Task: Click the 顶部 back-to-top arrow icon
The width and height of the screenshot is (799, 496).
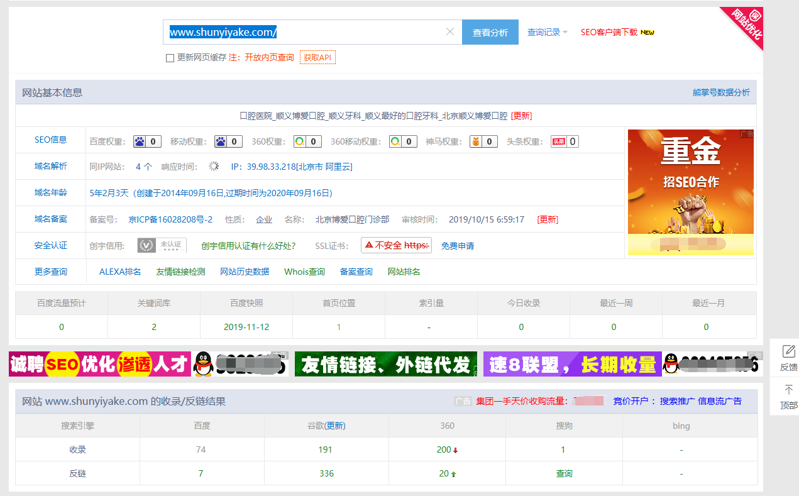Action: pyautogui.click(x=788, y=390)
